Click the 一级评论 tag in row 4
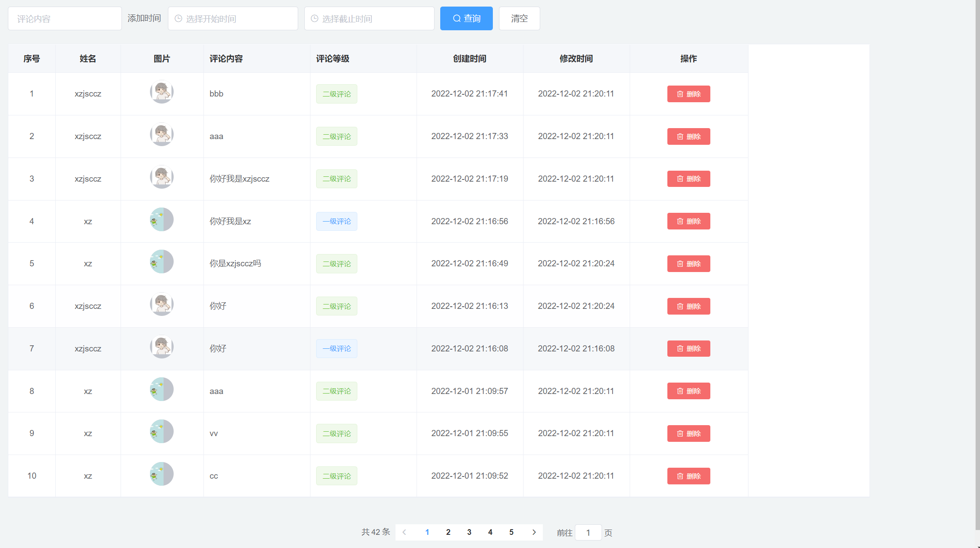 [x=337, y=221]
